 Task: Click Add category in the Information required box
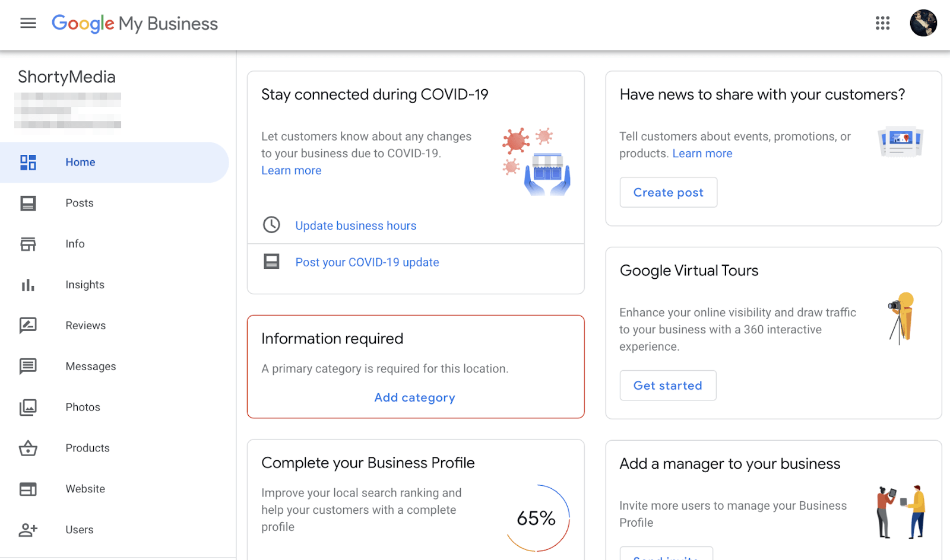point(414,397)
